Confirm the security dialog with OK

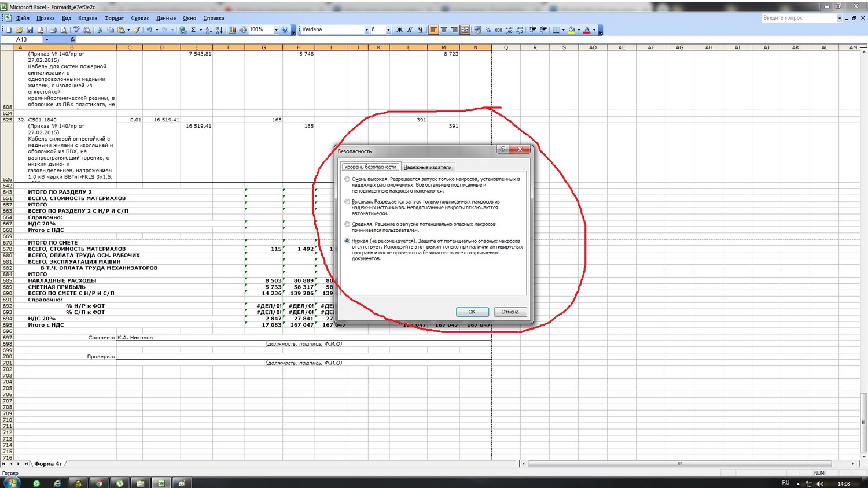coord(472,312)
